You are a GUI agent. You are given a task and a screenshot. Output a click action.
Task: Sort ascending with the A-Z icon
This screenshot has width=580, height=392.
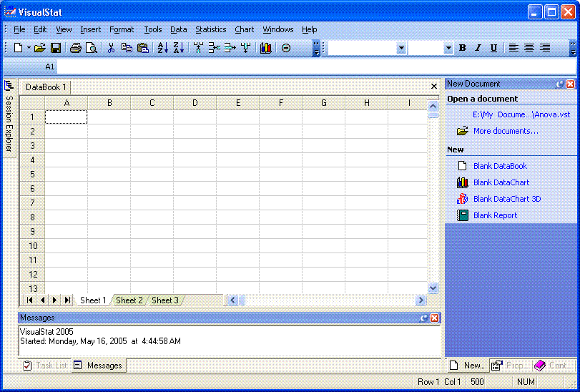(163, 48)
